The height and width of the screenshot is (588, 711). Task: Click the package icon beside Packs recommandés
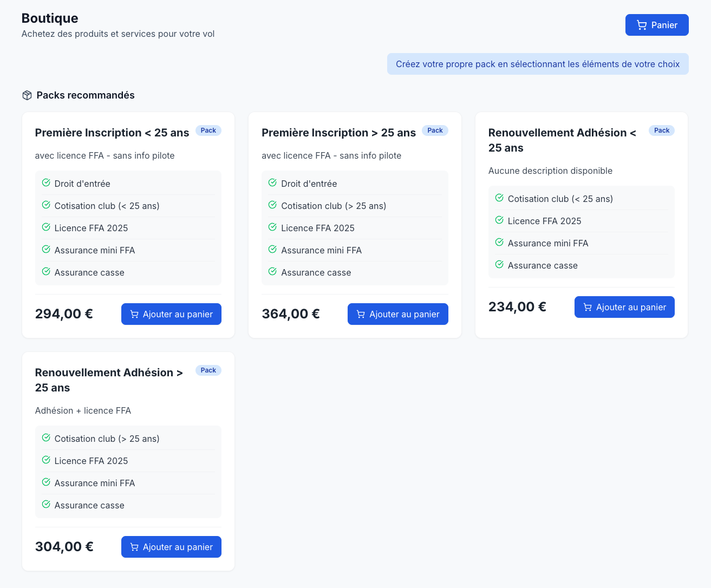[x=27, y=95]
